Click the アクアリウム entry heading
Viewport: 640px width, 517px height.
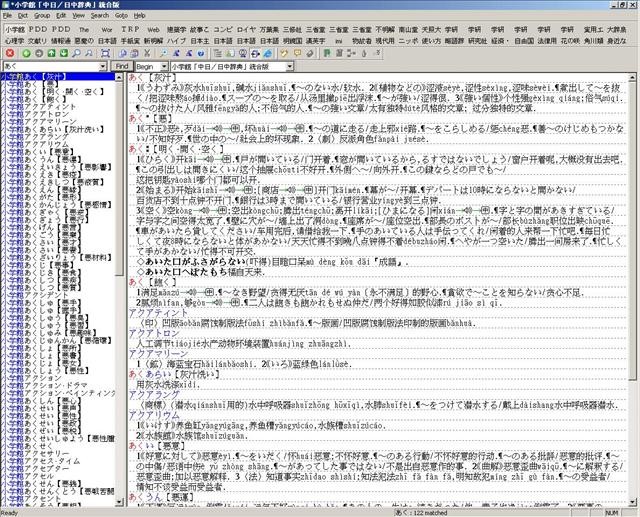click(x=154, y=415)
